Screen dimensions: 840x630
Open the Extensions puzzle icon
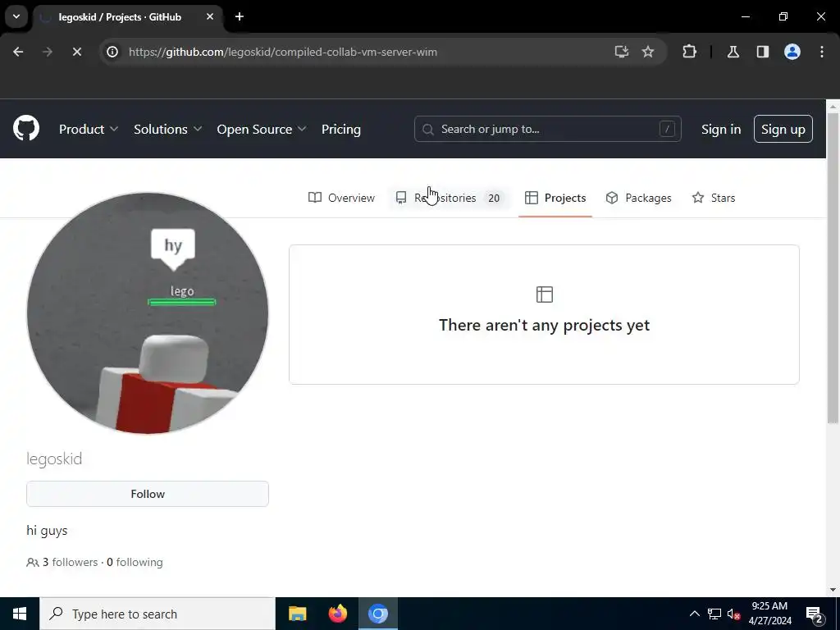pos(689,52)
